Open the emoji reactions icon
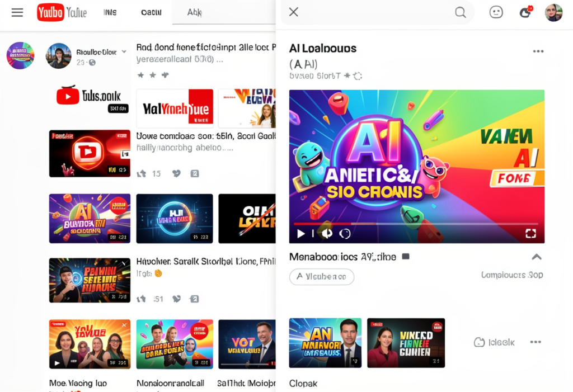The width and height of the screenshot is (573, 392). (496, 12)
